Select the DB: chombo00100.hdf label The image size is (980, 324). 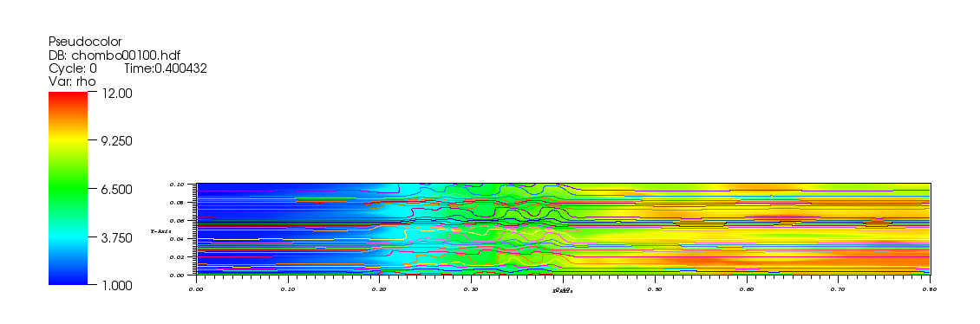(114, 55)
